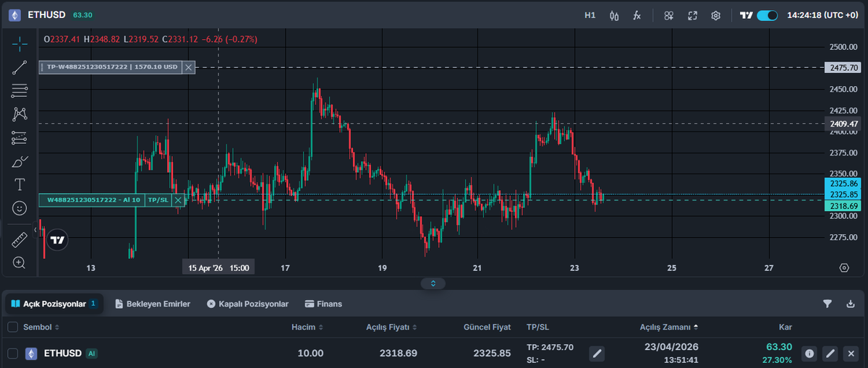Close the ETHUSD position with X
This screenshot has width=868, height=368.
[x=851, y=354]
